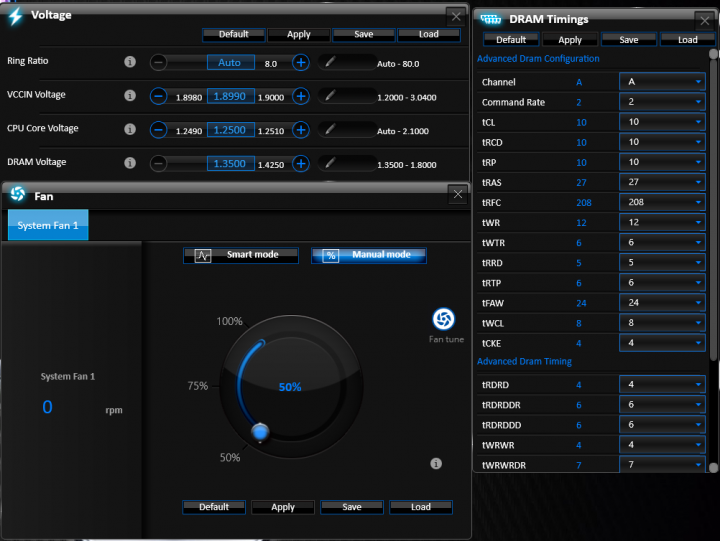Viewport: 720px width, 541px height.
Task: Edit Ring Ratio with pencil icon
Action: [330, 62]
